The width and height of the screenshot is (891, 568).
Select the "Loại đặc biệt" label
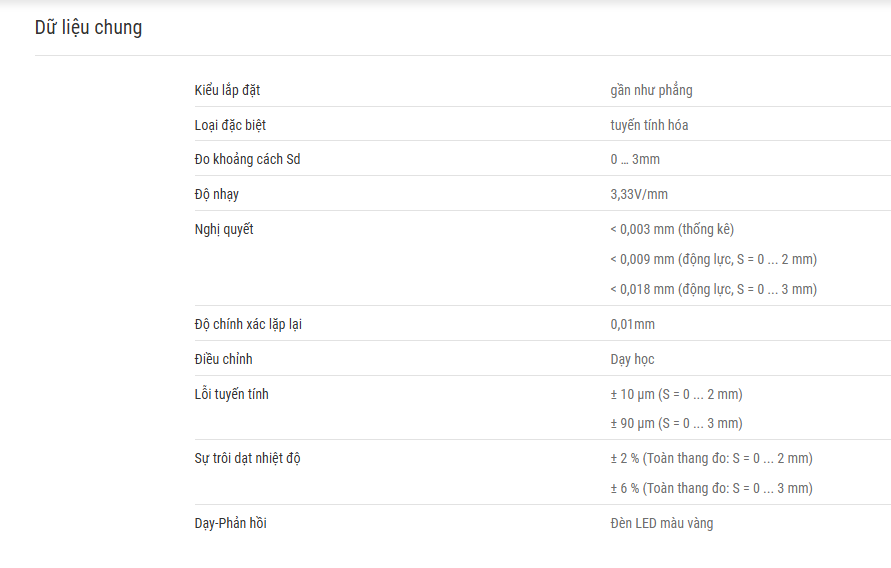point(230,125)
